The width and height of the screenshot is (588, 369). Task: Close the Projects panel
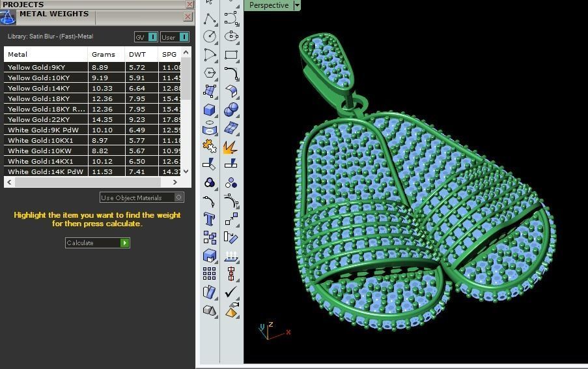tap(189, 4)
